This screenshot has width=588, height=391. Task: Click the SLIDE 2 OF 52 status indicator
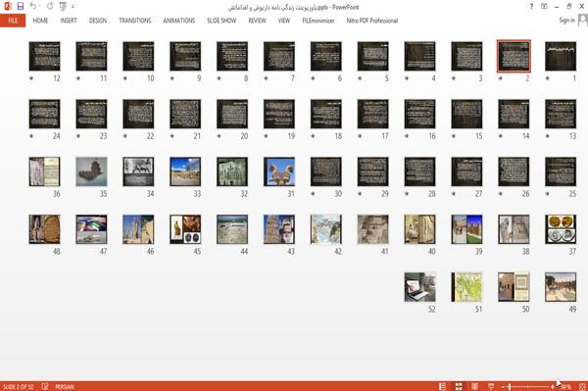(18, 386)
